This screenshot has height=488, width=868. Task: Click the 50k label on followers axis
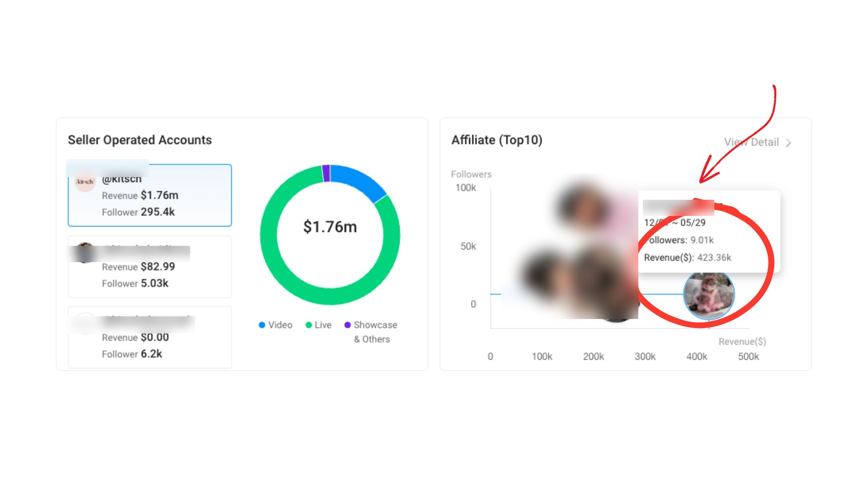pos(468,246)
